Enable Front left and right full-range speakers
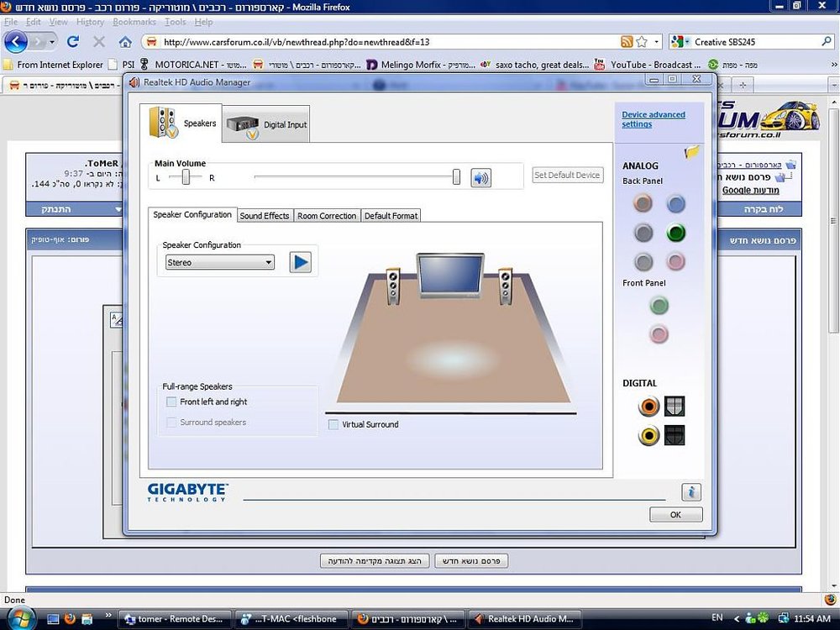The height and width of the screenshot is (630, 840). point(171,402)
